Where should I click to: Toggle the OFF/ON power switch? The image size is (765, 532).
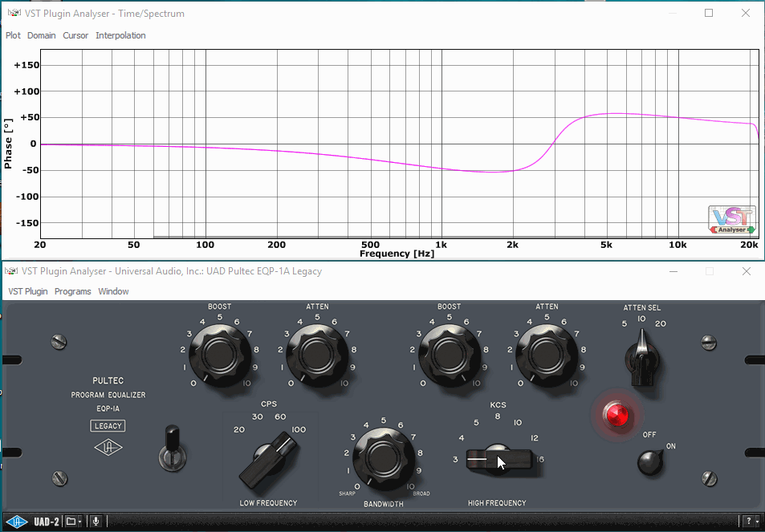tap(650, 461)
